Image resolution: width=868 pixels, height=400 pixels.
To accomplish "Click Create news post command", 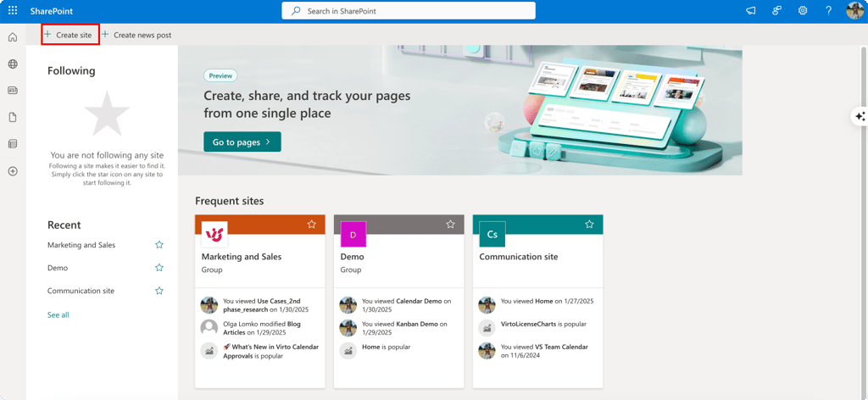I will (x=136, y=35).
